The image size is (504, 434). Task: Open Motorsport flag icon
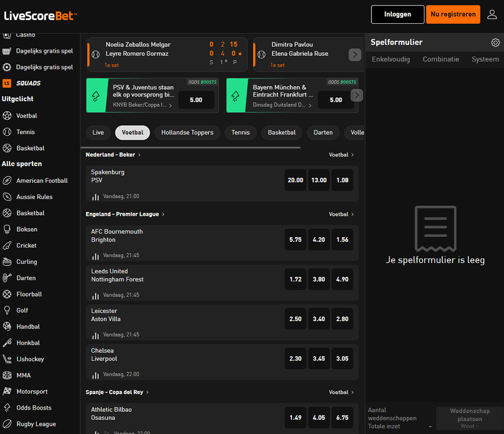[7, 391]
